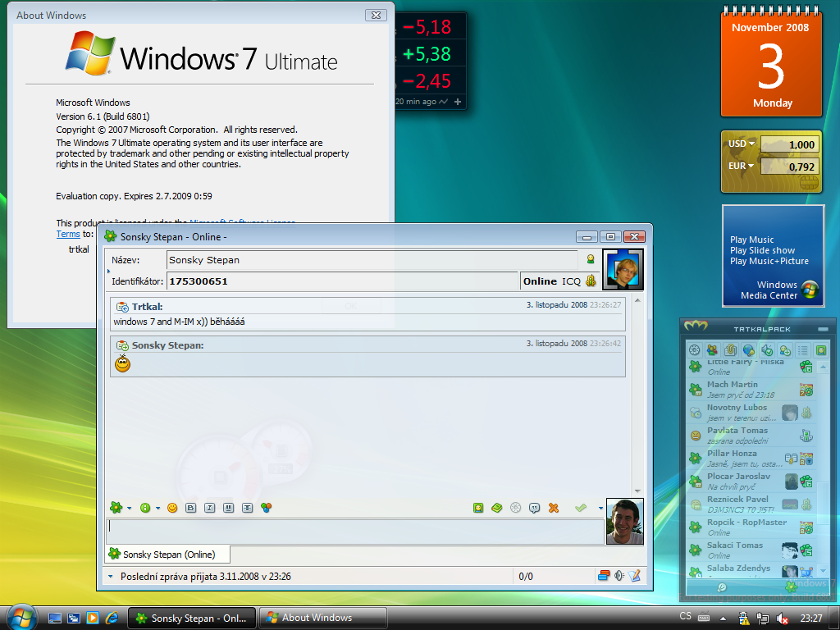Select contact Pavlata Tomas in contact list
The width and height of the screenshot is (840, 630).
[x=751, y=436]
